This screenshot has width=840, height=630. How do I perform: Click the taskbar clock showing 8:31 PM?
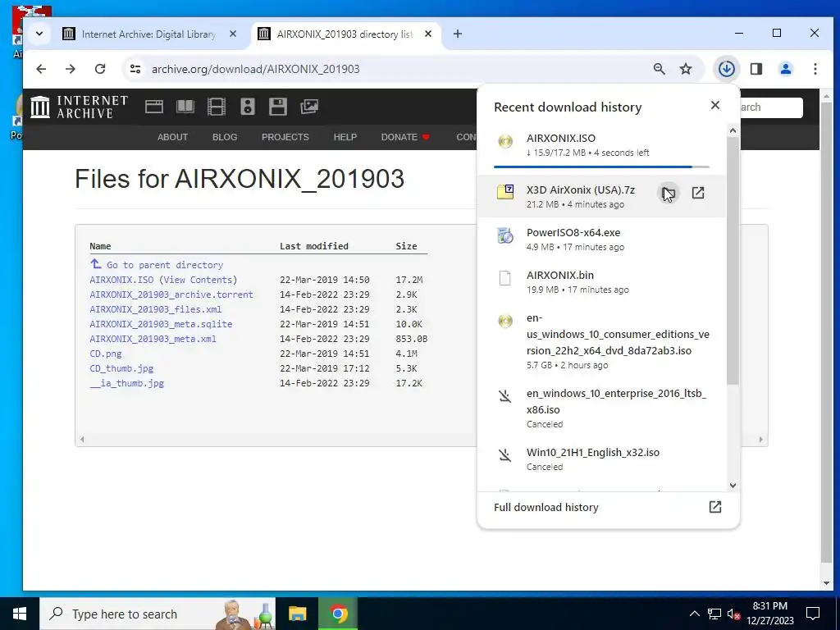coord(769,614)
